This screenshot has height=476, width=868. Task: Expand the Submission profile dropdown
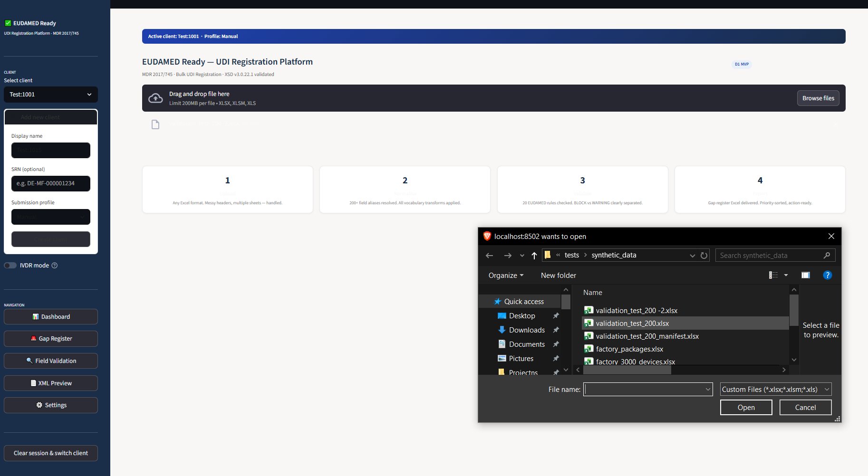pyautogui.click(x=51, y=217)
